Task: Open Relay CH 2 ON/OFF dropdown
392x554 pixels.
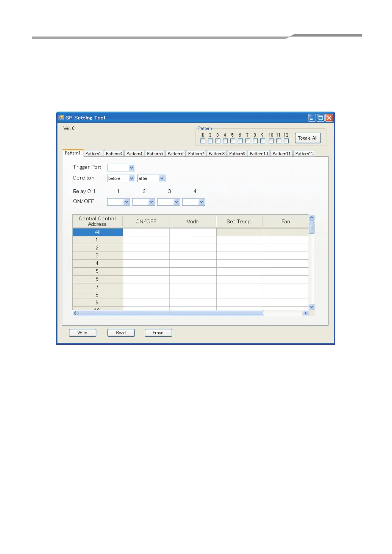Action: pyautogui.click(x=144, y=202)
